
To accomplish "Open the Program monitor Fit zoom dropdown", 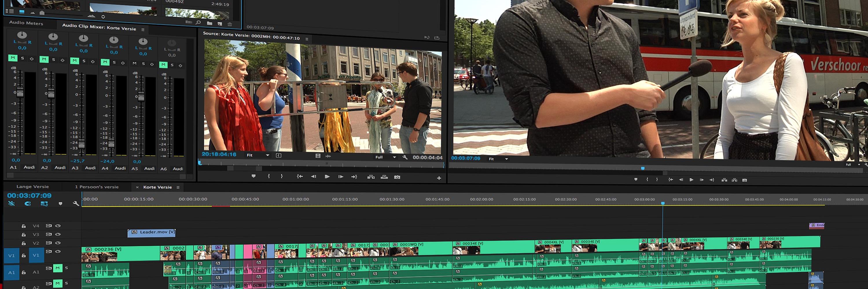I will point(498,159).
